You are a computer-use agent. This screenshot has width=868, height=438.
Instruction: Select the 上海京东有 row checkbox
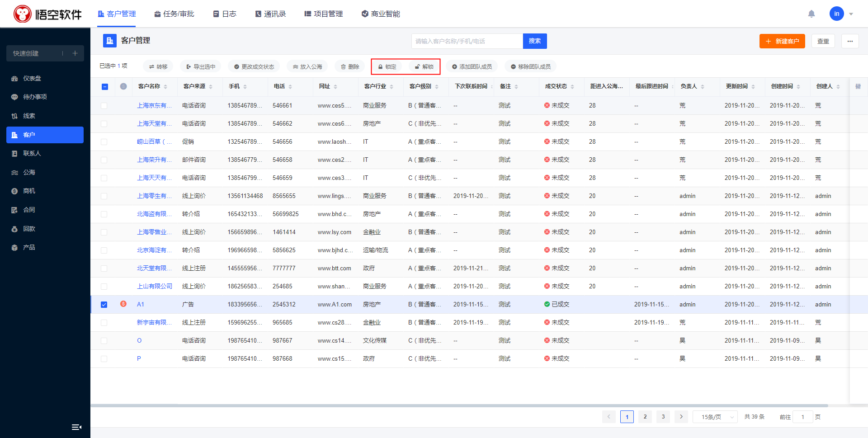click(x=104, y=106)
